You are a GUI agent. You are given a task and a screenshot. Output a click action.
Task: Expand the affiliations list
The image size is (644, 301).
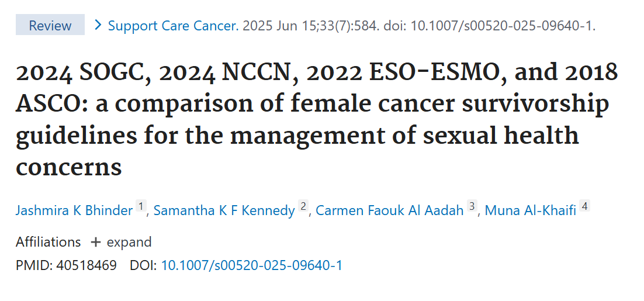(129, 242)
